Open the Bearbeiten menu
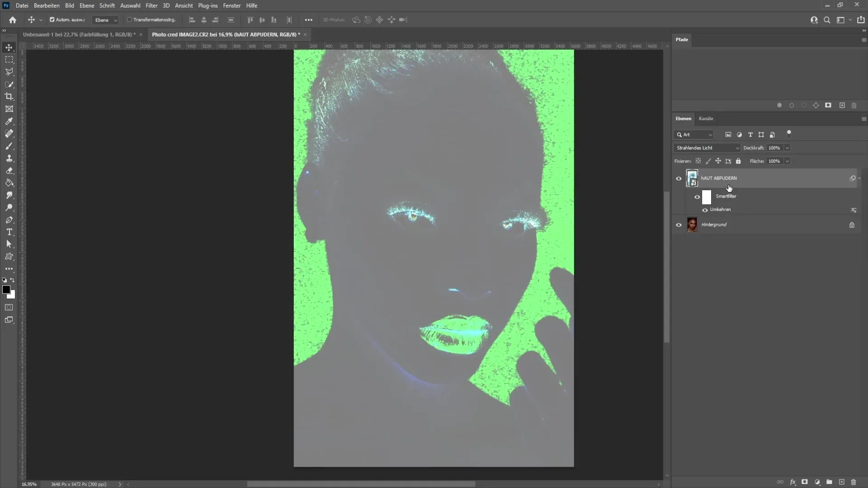This screenshot has height=488, width=868. [x=47, y=5]
